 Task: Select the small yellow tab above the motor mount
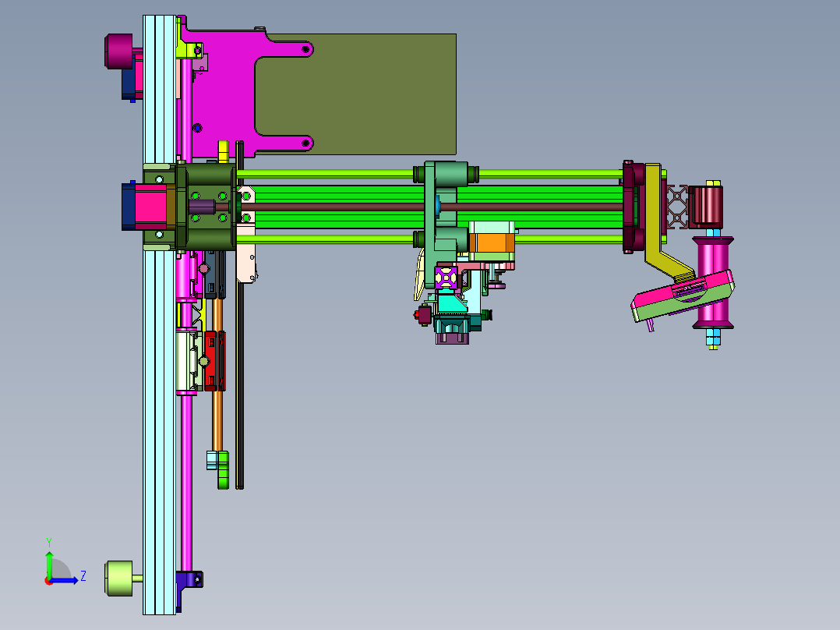point(224,152)
